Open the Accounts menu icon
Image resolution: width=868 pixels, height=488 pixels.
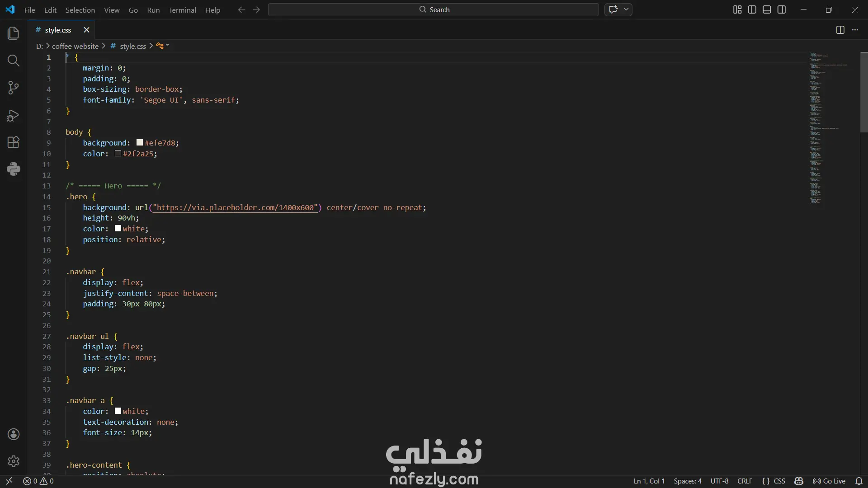coord(14,434)
